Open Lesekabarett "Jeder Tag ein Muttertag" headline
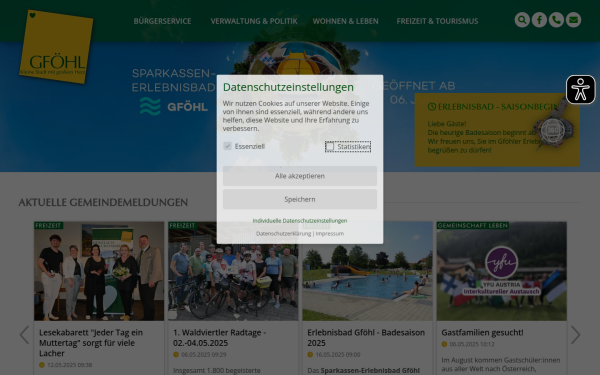 tap(91, 343)
